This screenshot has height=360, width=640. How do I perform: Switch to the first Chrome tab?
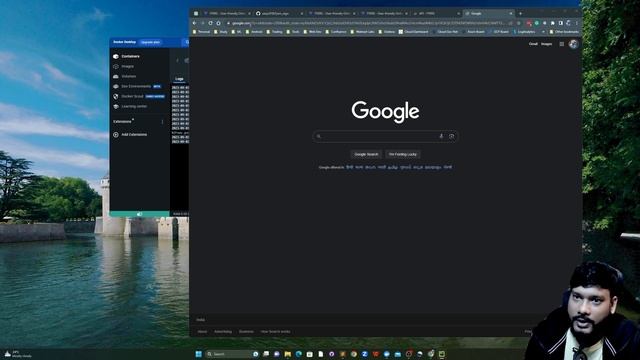pos(227,13)
